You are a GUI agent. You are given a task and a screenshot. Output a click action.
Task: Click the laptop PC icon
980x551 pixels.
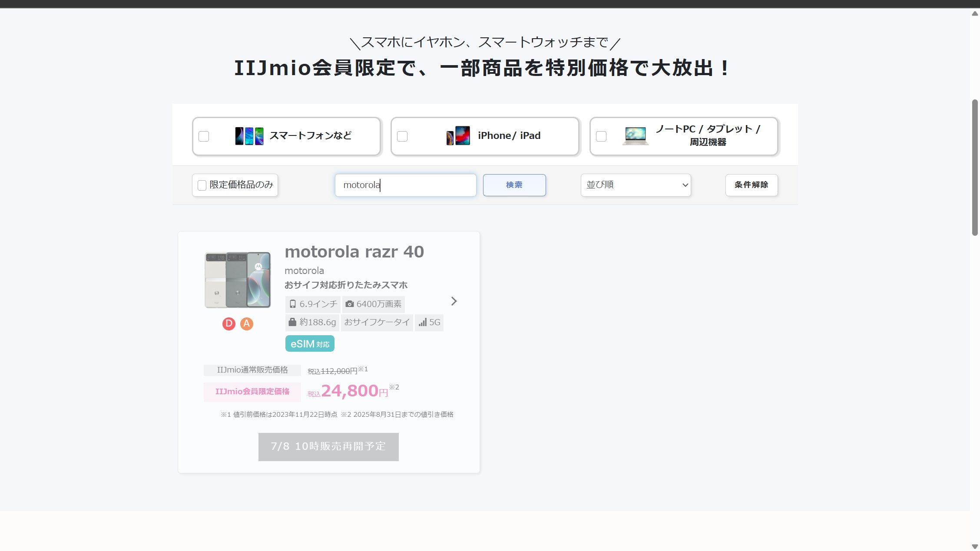coord(635,136)
